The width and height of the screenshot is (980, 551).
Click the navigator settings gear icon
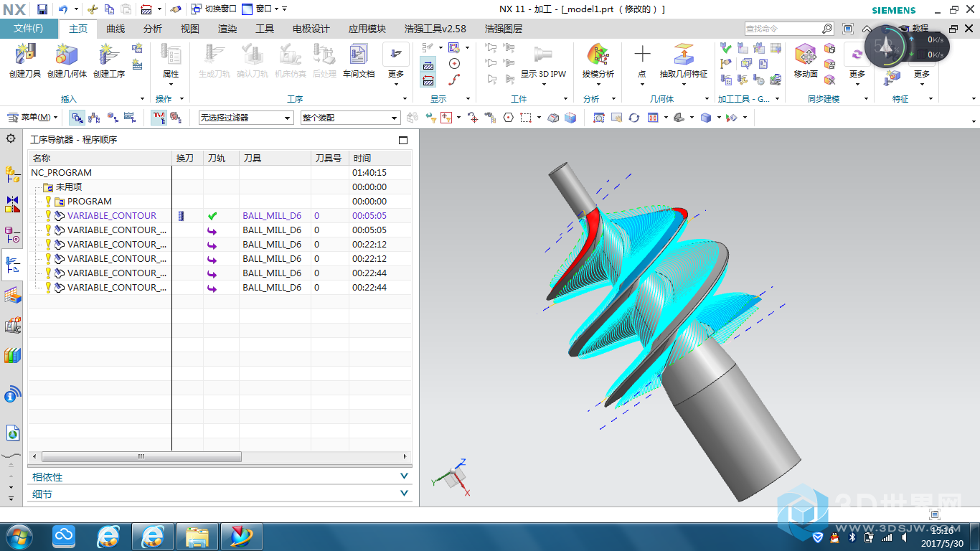click(x=10, y=138)
